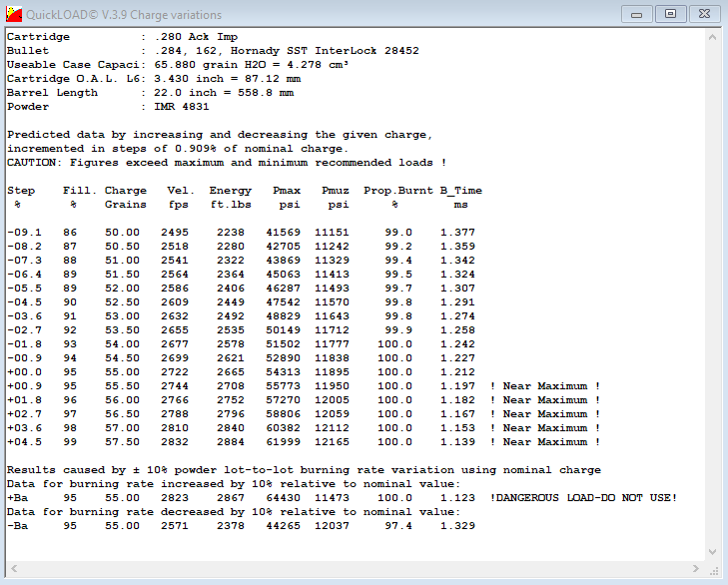Click the horizontal scrollbar right arrow
728x585 pixels.
[695, 568]
